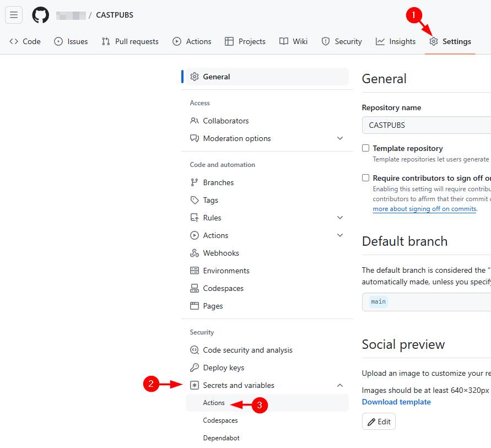
Task: Enable the Template repository checkbox
Action: 365,148
